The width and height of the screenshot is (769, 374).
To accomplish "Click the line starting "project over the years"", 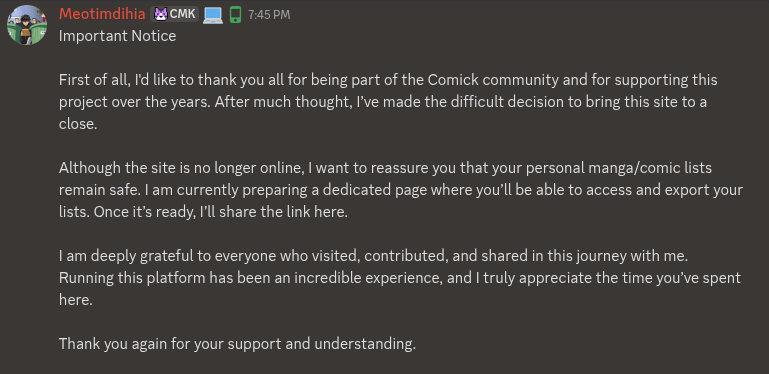I will [x=383, y=102].
